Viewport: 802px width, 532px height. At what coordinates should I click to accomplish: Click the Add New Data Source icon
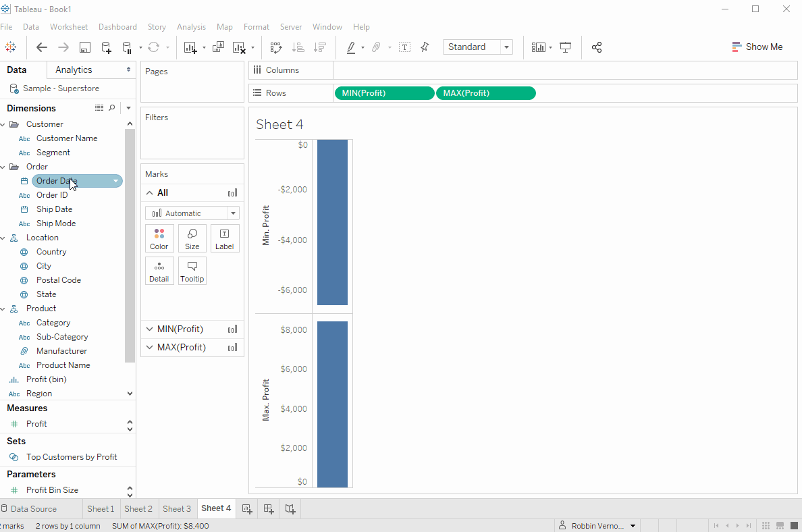pyautogui.click(x=106, y=47)
